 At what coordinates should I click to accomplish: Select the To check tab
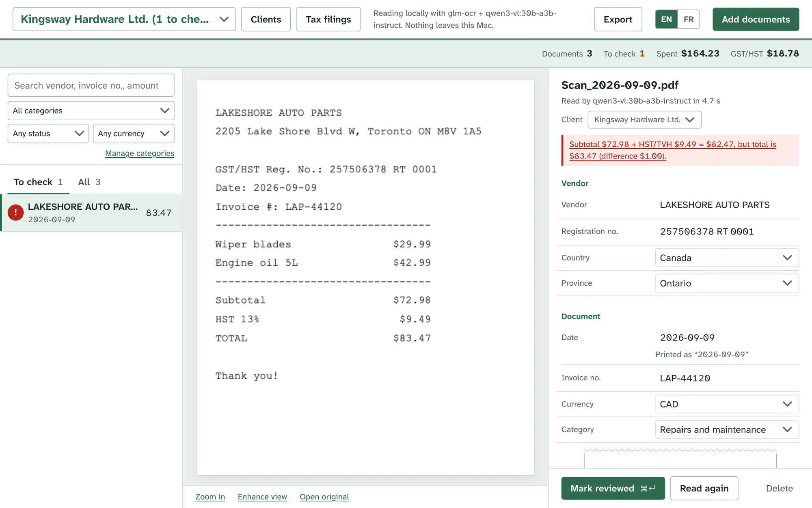pos(38,182)
